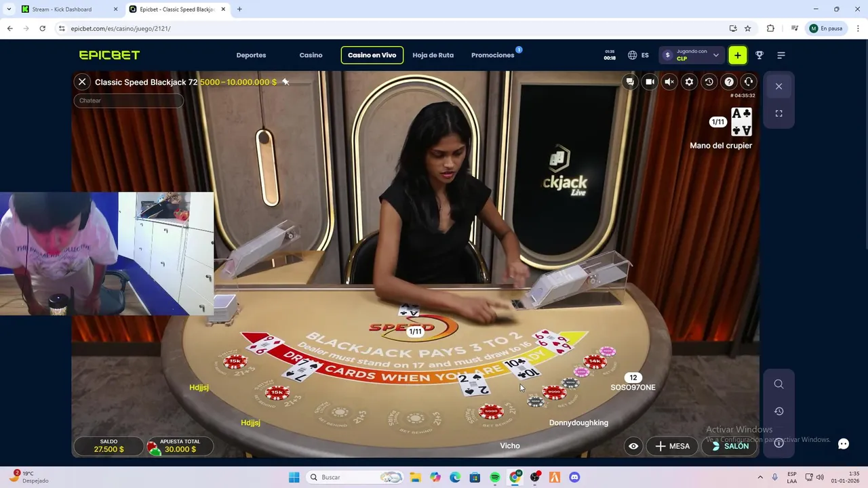Toggle the video camera settings icon
Screen dimensions: 868x488
point(650,82)
